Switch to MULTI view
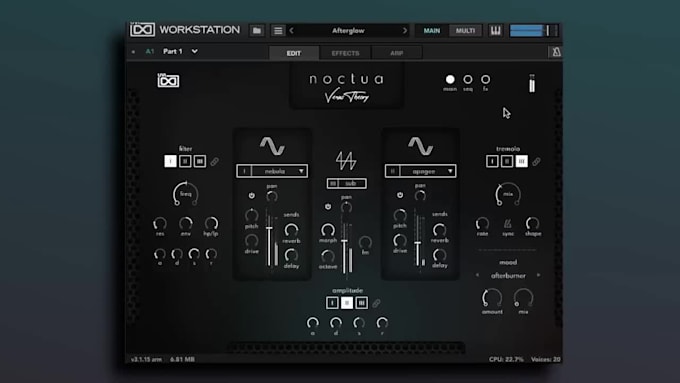Screen dimensions: 680x383 [465, 30]
